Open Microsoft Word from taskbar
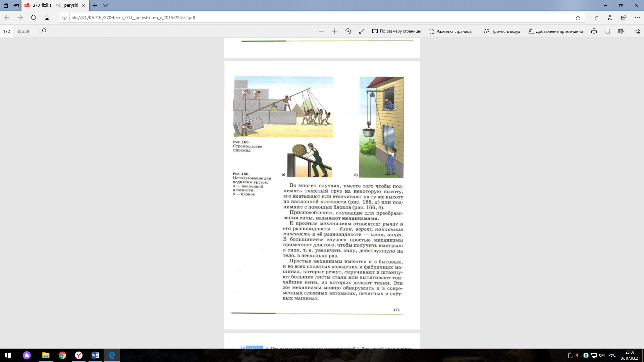 click(x=95, y=355)
